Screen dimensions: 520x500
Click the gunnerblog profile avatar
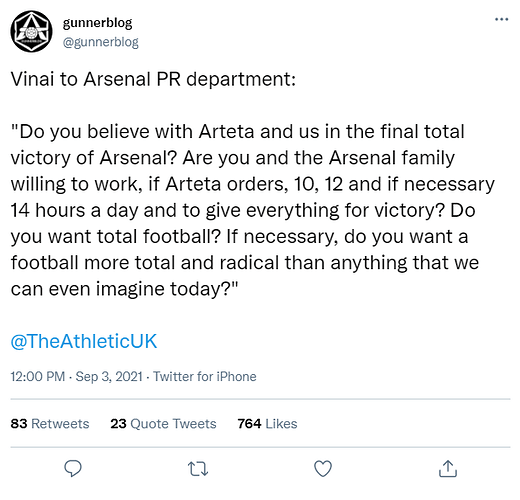pyautogui.click(x=31, y=31)
